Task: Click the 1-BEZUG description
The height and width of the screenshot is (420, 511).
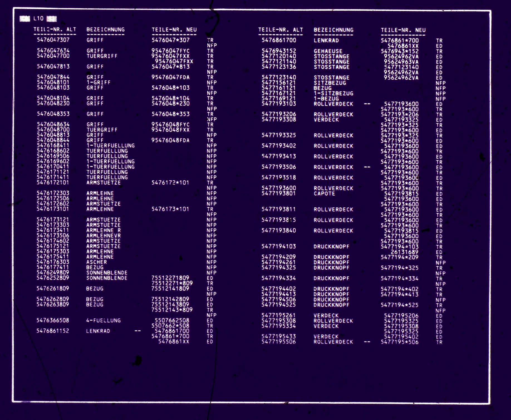Action: coord(326,99)
